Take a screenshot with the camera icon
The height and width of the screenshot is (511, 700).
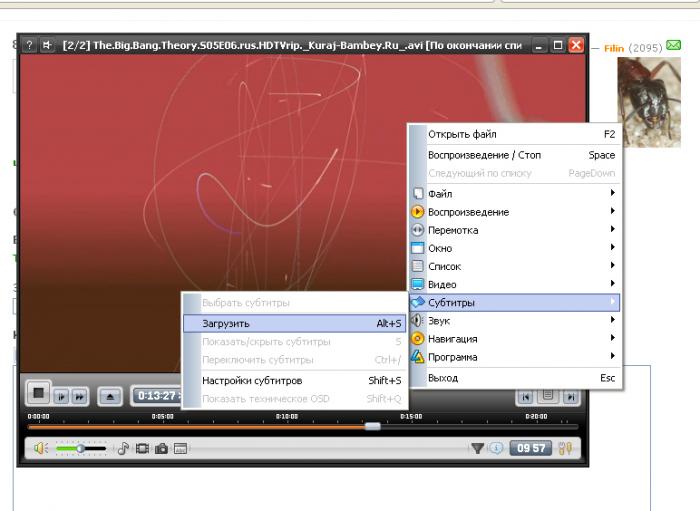(x=161, y=449)
